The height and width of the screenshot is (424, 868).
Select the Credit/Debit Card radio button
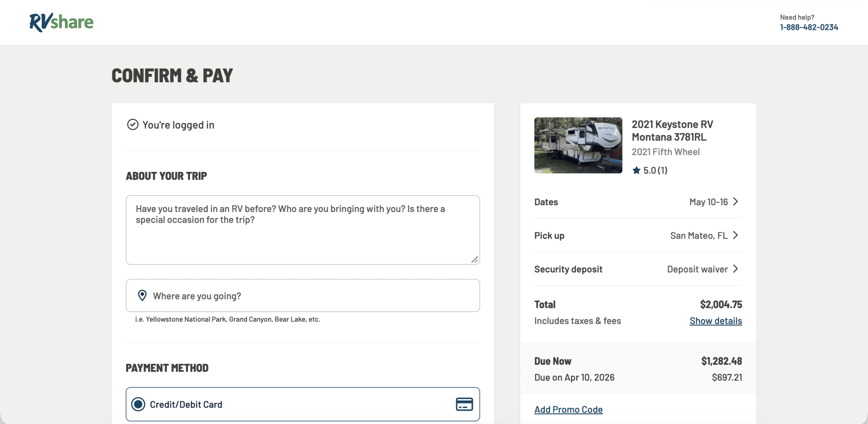coord(138,404)
